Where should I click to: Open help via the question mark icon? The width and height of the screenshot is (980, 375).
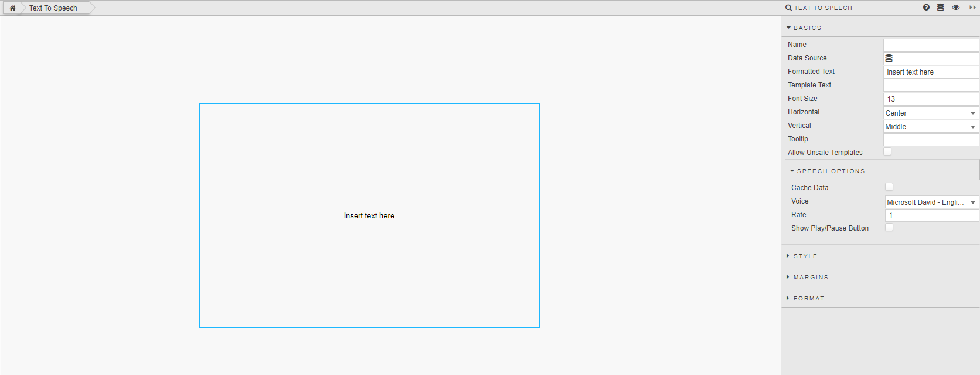tap(926, 8)
